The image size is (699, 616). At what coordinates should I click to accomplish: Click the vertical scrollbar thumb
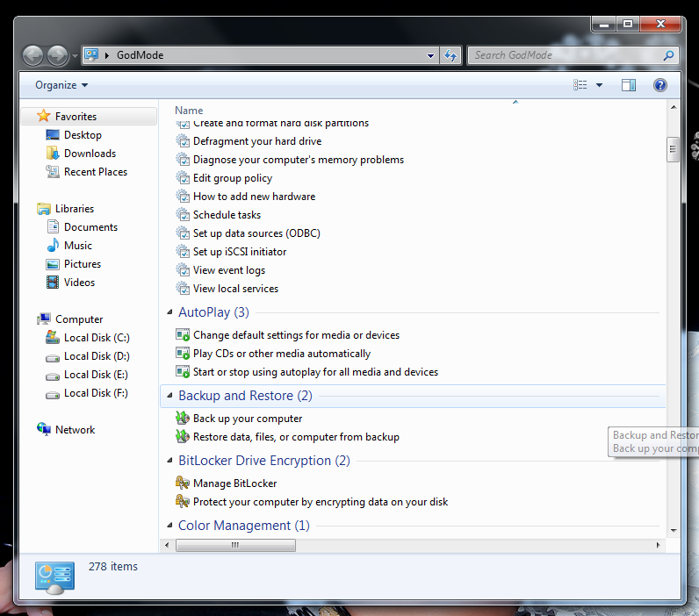(674, 150)
